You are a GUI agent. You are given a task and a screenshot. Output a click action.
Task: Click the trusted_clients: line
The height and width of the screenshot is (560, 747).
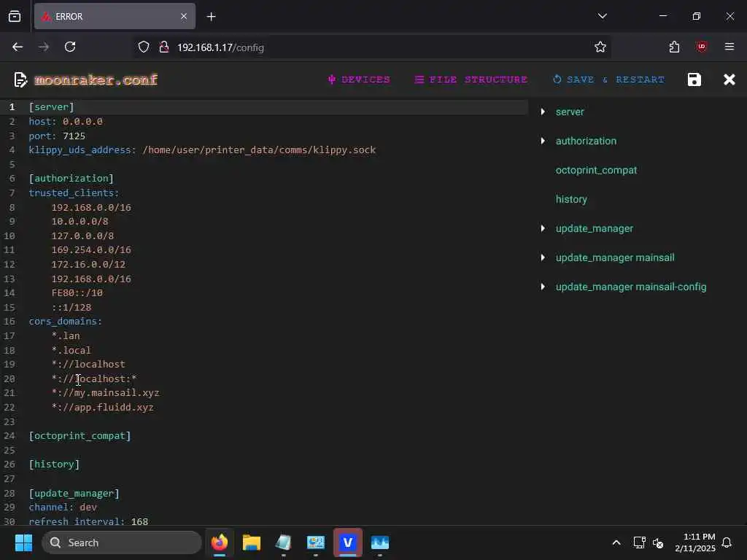pyautogui.click(x=74, y=192)
